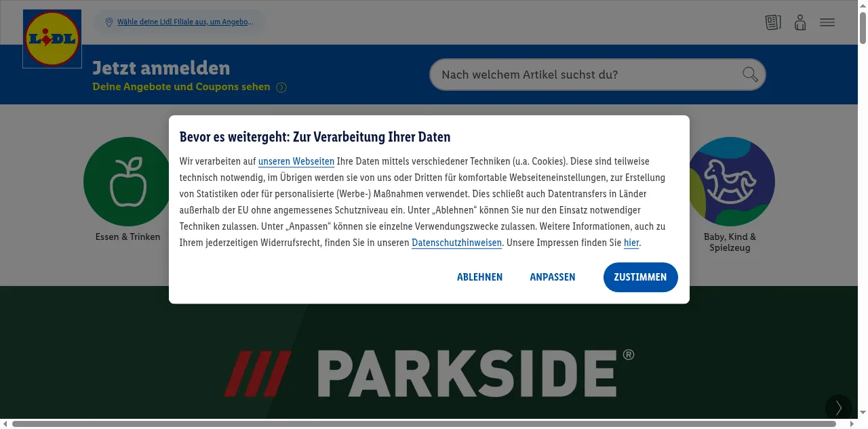Focus the article search field
The image size is (868, 429).
click(x=587, y=75)
